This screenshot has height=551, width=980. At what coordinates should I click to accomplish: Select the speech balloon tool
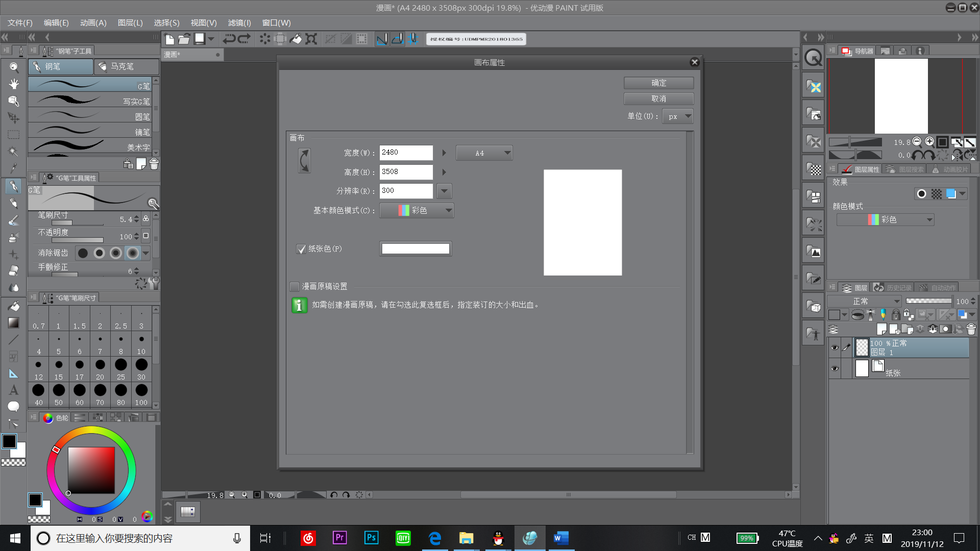pyautogui.click(x=14, y=407)
